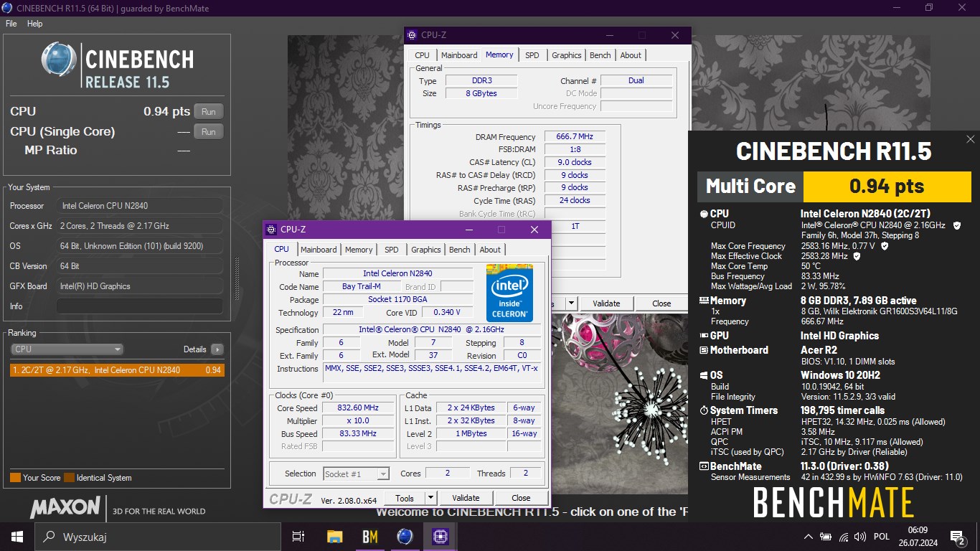Viewport: 980px width, 551px height.
Task: Click the Info input field in Your System
Action: point(139,306)
